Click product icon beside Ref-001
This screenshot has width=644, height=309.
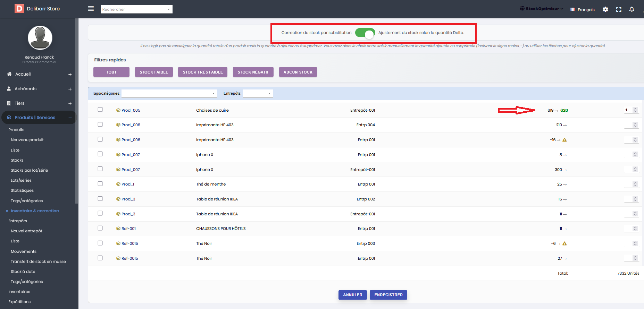pyautogui.click(x=118, y=229)
